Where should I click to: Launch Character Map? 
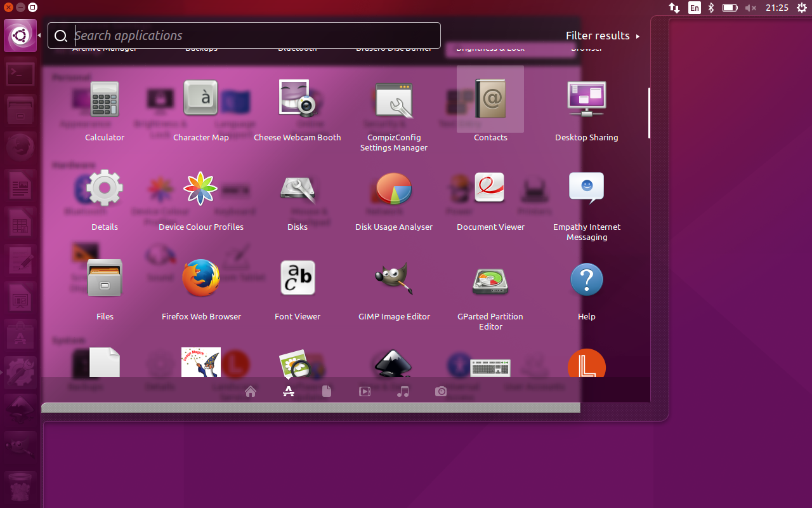[200, 99]
